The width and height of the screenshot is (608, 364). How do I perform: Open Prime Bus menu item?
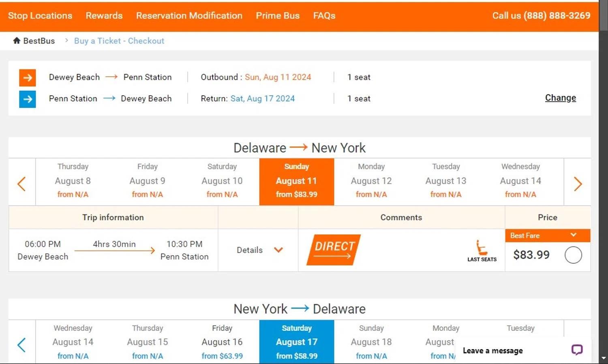pos(278,15)
